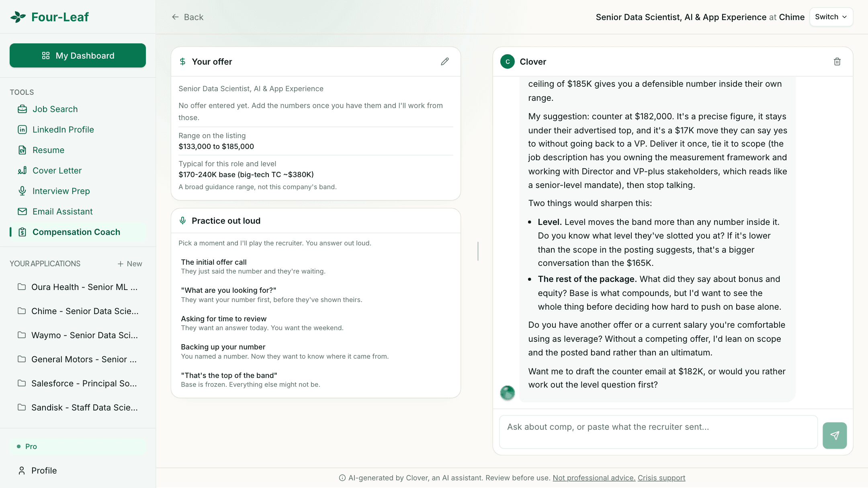This screenshot has width=868, height=488.
Task: Add a new application with New
Action: [130, 264]
